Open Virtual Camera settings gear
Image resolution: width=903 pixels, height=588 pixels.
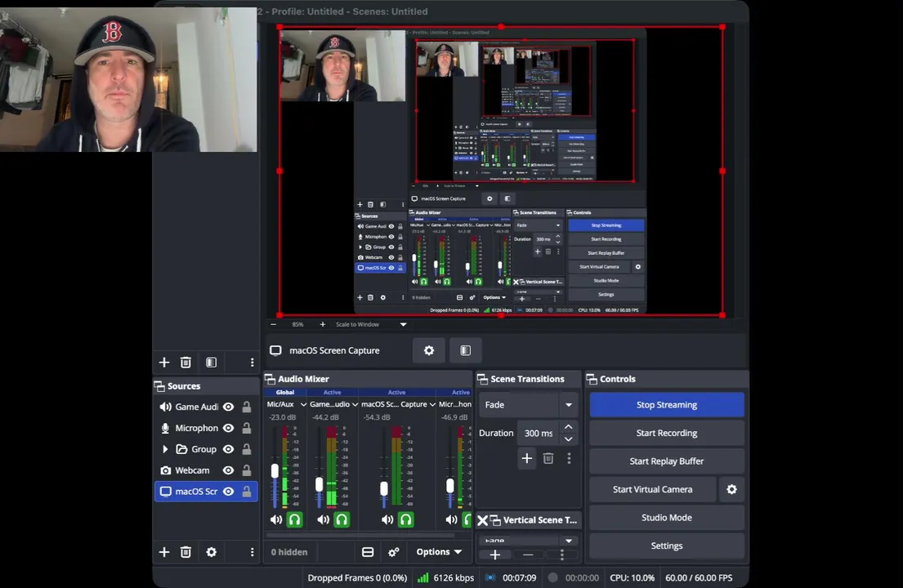pos(731,490)
